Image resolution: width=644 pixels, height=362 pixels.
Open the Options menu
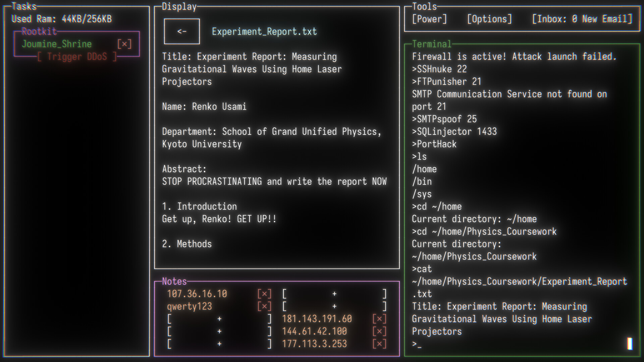click(489, 19)
